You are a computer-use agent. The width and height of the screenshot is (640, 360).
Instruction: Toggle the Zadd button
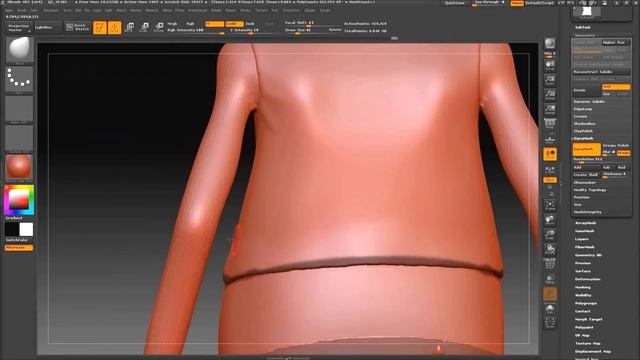[x=234, y=24]
